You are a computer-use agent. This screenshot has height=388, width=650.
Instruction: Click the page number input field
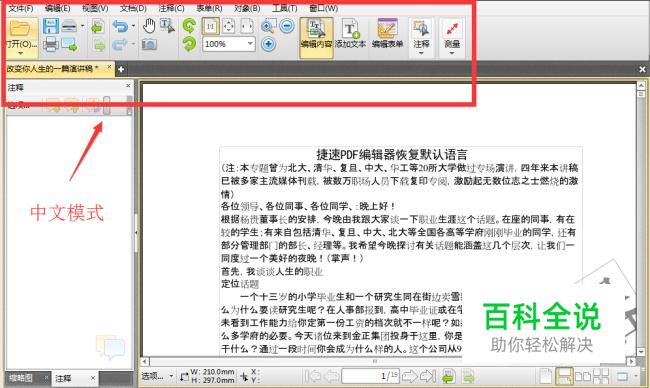[x=371, y=376]
